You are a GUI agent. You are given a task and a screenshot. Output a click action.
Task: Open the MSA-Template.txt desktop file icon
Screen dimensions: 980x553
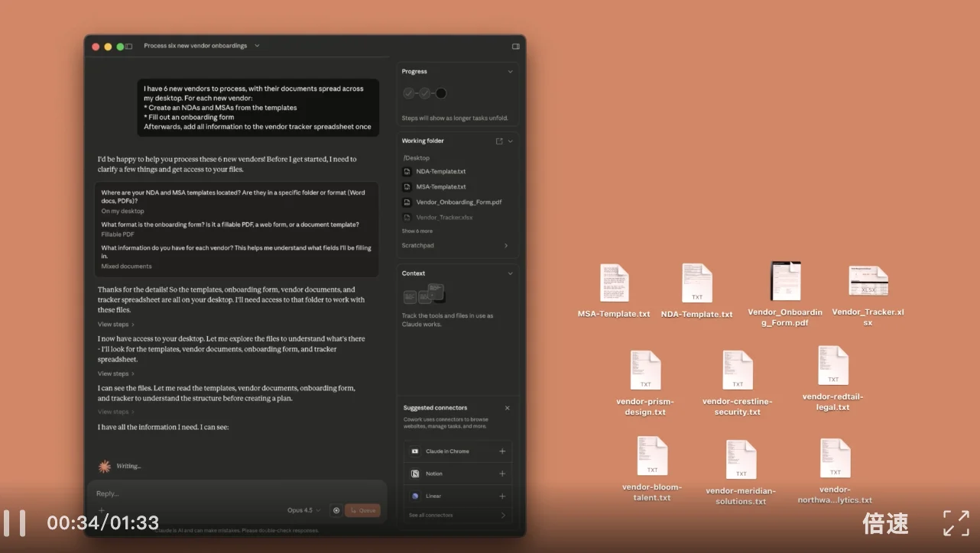pyautogui.click(x=614, y=283)
